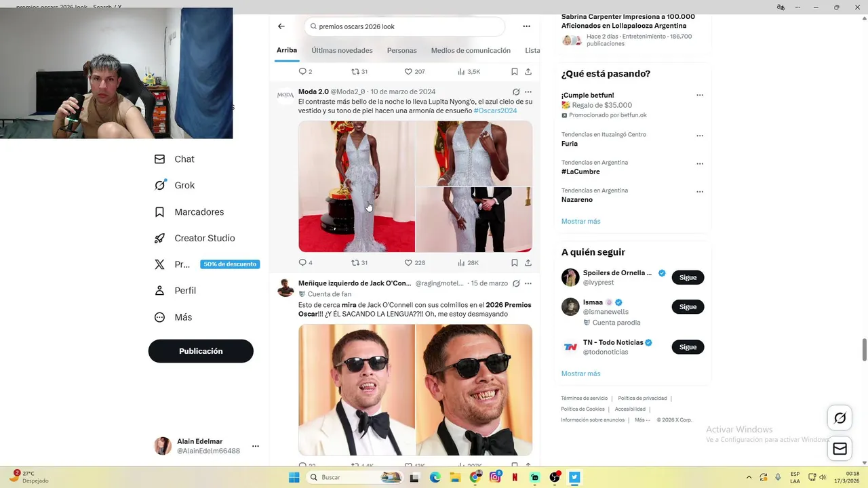Like the top post with 207 likes
Viewport: 868px width, 488px height.
[x=414, y=71]
